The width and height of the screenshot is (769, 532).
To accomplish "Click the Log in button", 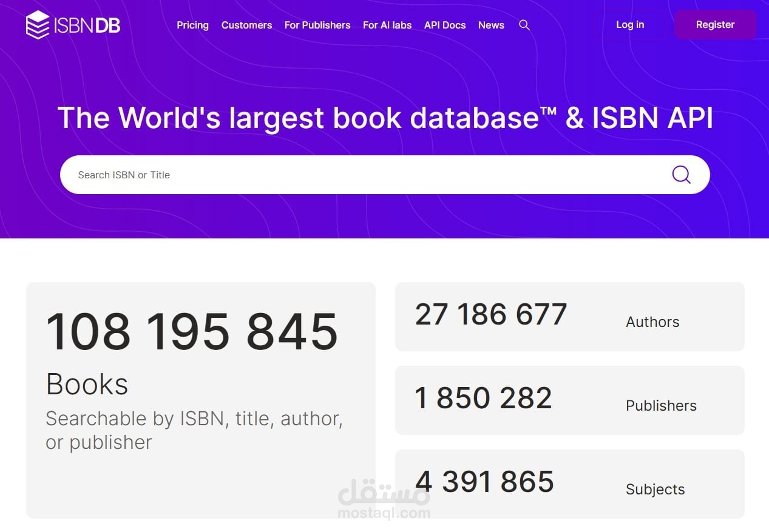I will pyautogui.click(x=629, y=25).
